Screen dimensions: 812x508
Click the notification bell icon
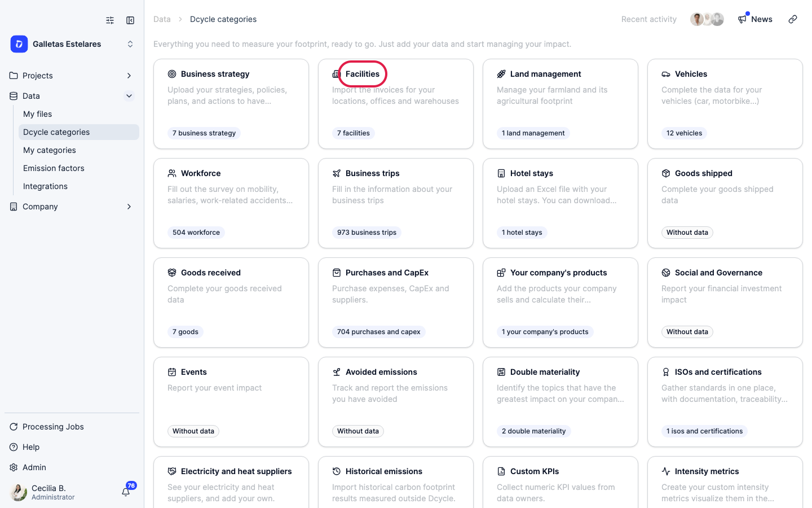pos(126,492)
